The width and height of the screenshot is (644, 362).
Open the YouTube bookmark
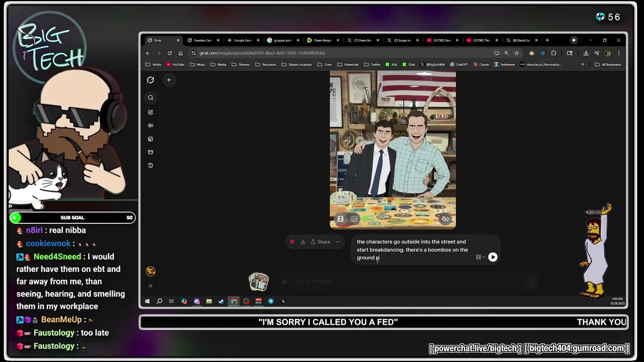(175, 64)
